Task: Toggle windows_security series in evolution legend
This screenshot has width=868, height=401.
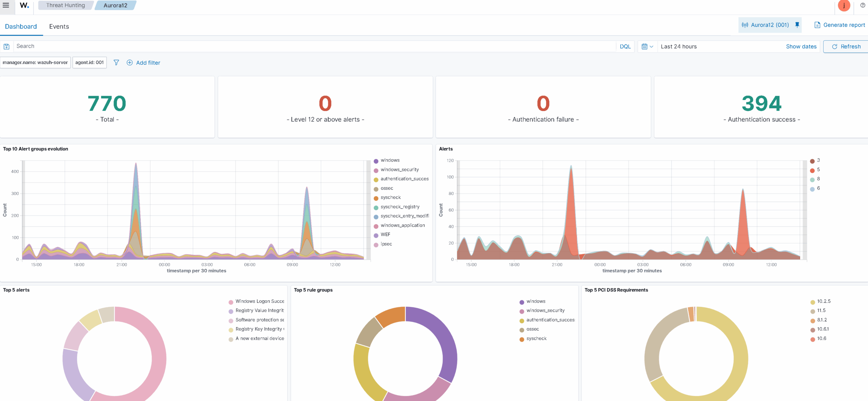Action: 399,170
